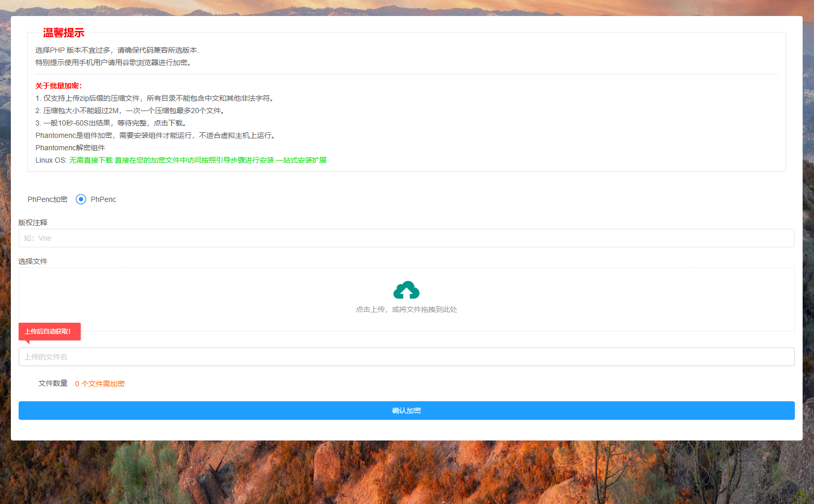The width and height of the screenshot is (814, 504).
Task: Click the cloud upload icon
Action: (406, 290)
